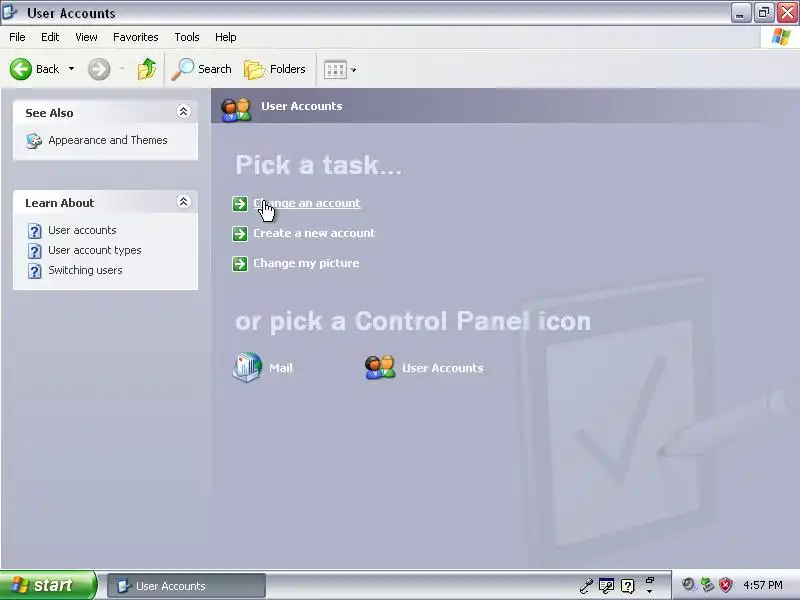This screenshot has width=800, height=600.
Task: Select Change an account task
Action: pyautogui.click(x=307, y=203)
